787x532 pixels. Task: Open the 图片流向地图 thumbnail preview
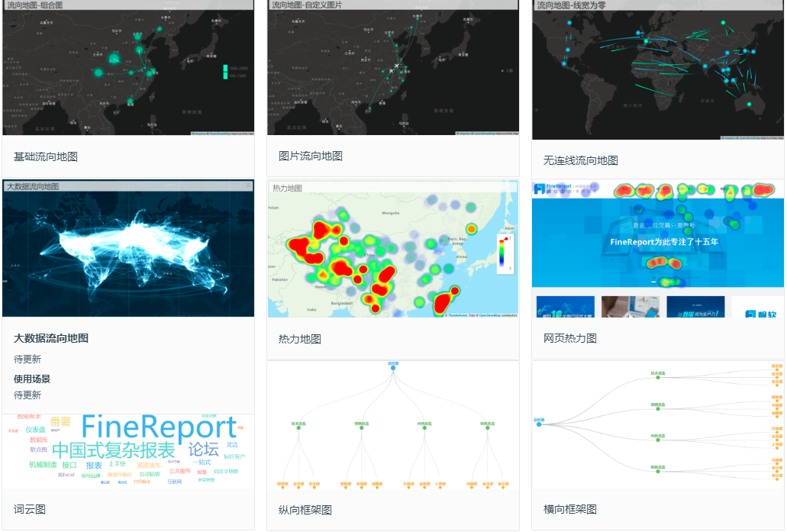[393, 68]
